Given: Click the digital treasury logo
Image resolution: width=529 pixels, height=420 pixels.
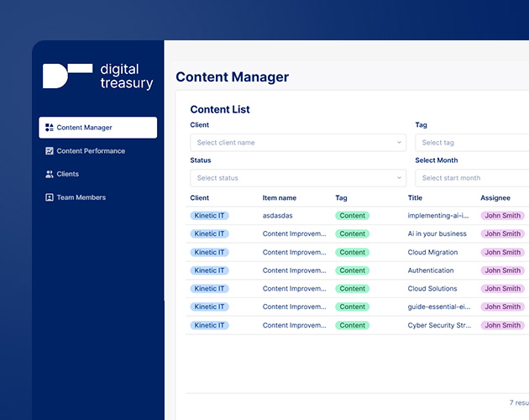Looking at the screenshot, I should coord(98,76).
